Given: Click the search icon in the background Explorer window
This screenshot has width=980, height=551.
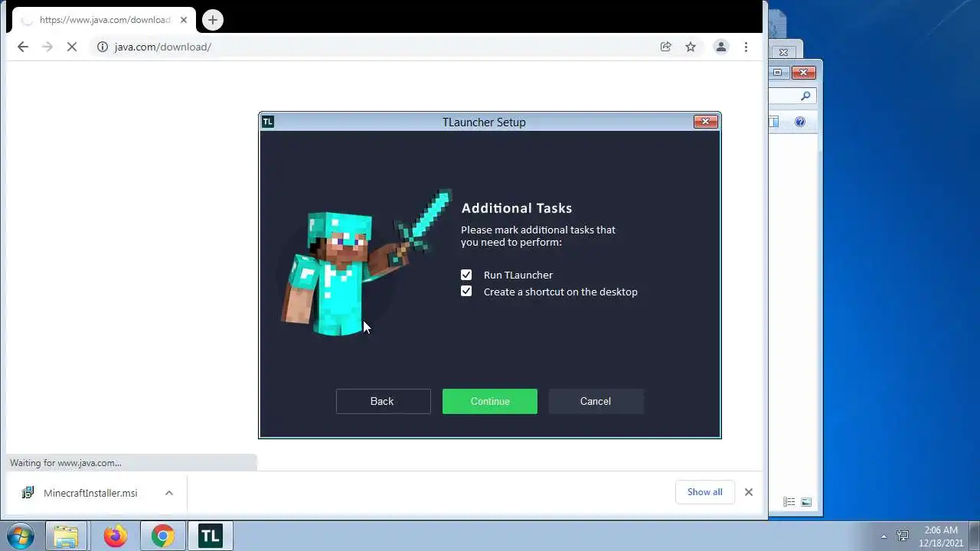Looking at the screenshot, I should [805, 96].
